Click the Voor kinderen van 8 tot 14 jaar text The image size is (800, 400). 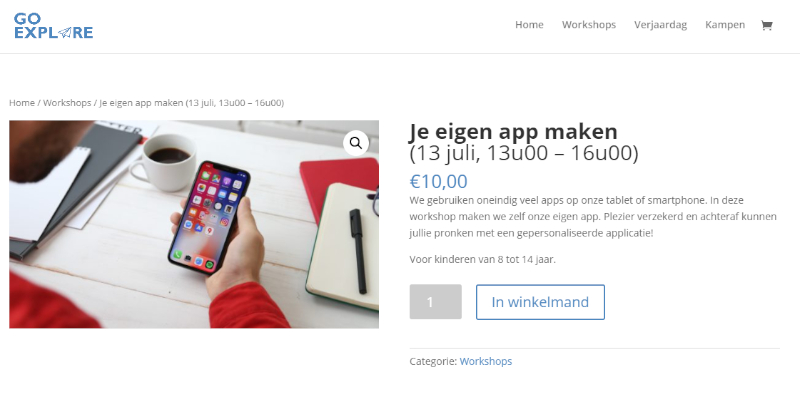(x=482, y=259)
